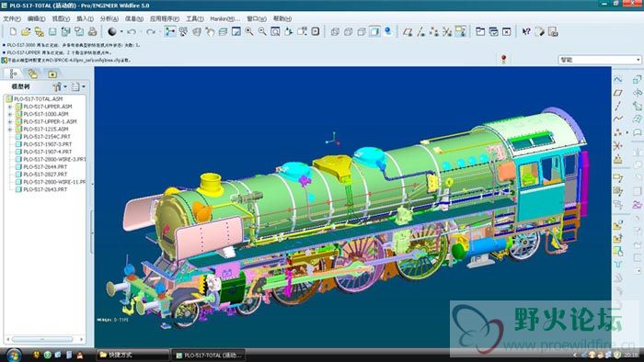Click the Zoom In magnifier icon
The height and width of the screenshot is (362, 644).
pos(249,31)
